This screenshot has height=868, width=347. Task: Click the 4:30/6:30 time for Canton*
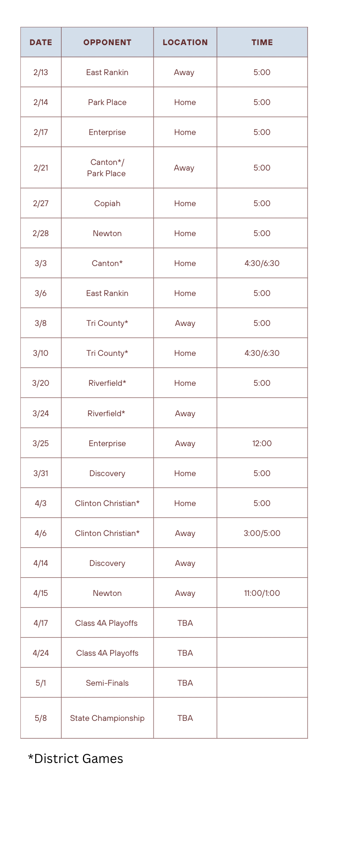[262, 263]
